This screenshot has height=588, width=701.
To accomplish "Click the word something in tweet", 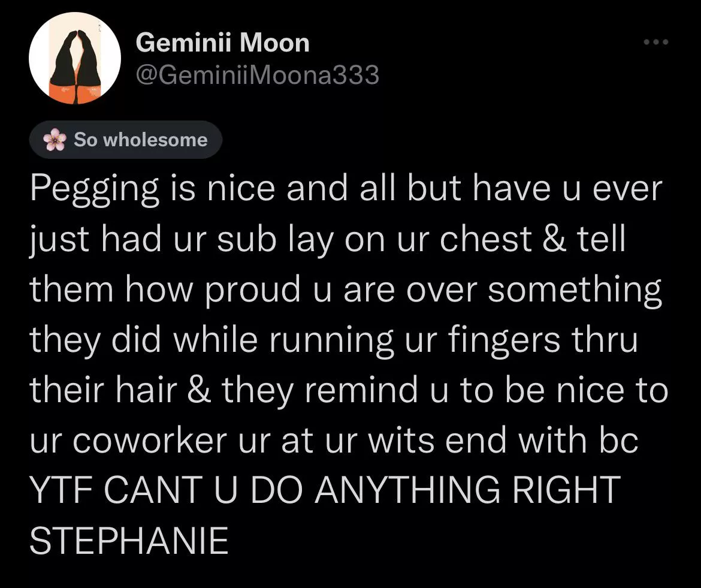I will 575,290.
